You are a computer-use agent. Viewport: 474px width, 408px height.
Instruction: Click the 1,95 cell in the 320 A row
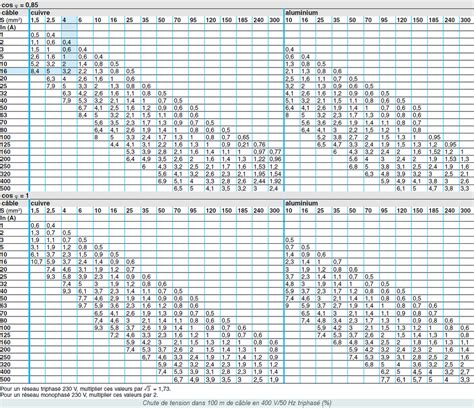(259, 174)
